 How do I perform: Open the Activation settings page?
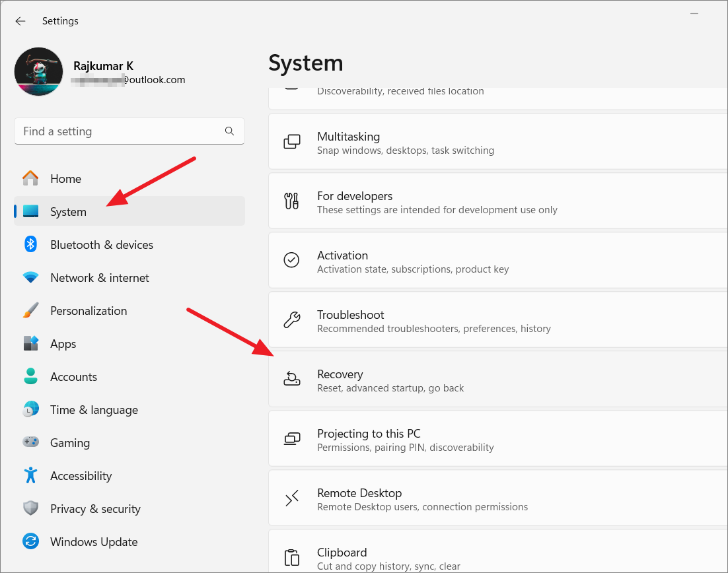462,260
